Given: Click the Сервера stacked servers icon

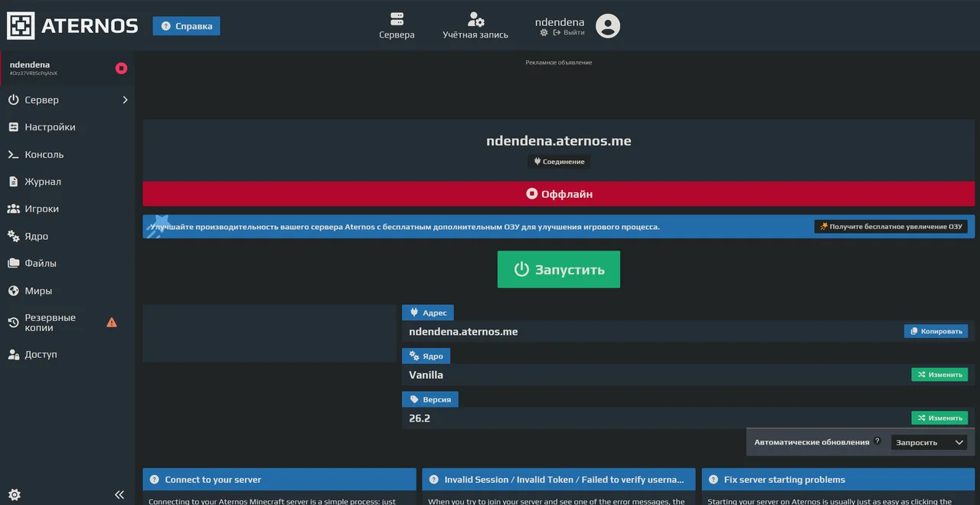Looking at the screenshot, I should [x=397, y=18].
